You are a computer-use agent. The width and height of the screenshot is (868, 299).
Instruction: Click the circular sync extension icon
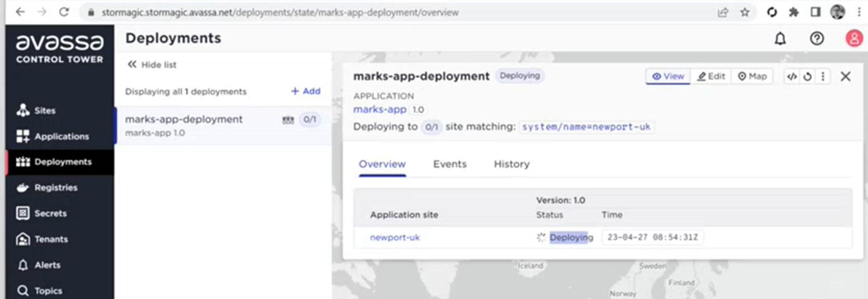pos(772,12)
